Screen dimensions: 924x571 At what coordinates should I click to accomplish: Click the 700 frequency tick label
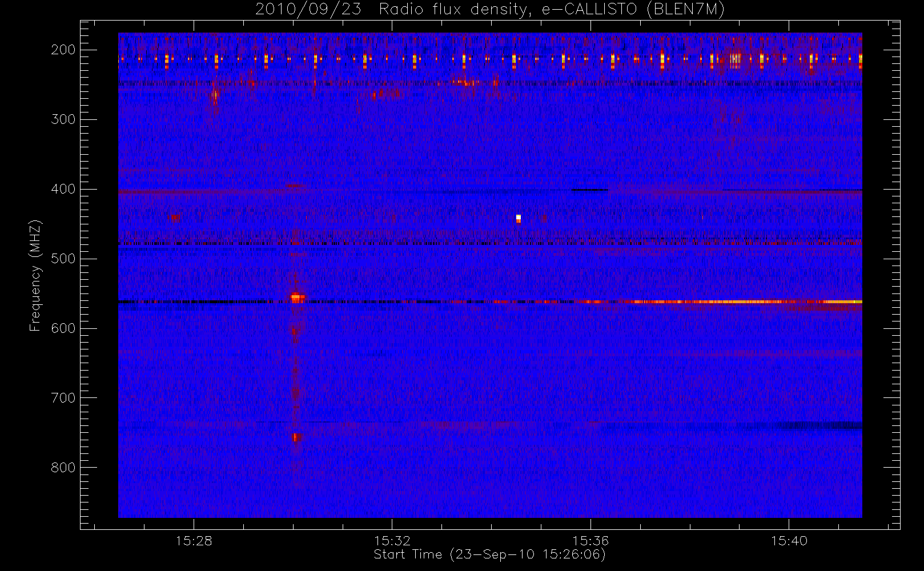point(63,398)
